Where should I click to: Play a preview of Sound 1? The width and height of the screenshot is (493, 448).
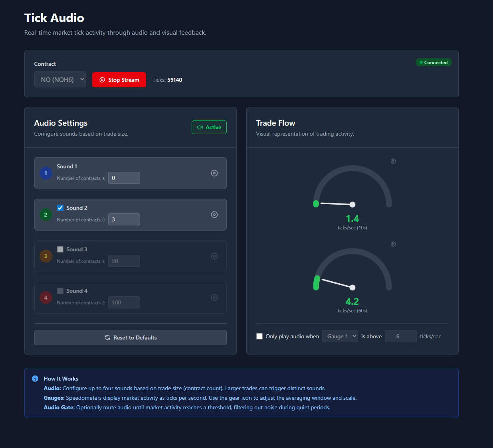point(214,173)
